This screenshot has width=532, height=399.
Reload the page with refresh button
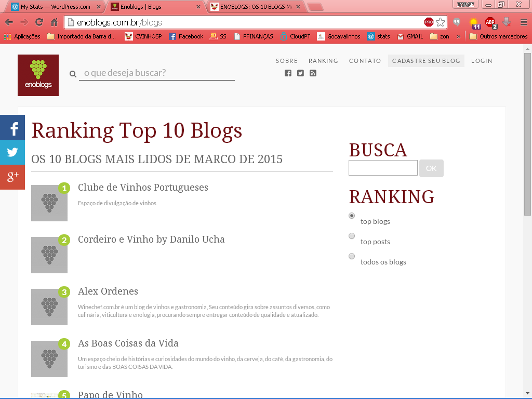[x=39, y=22]
